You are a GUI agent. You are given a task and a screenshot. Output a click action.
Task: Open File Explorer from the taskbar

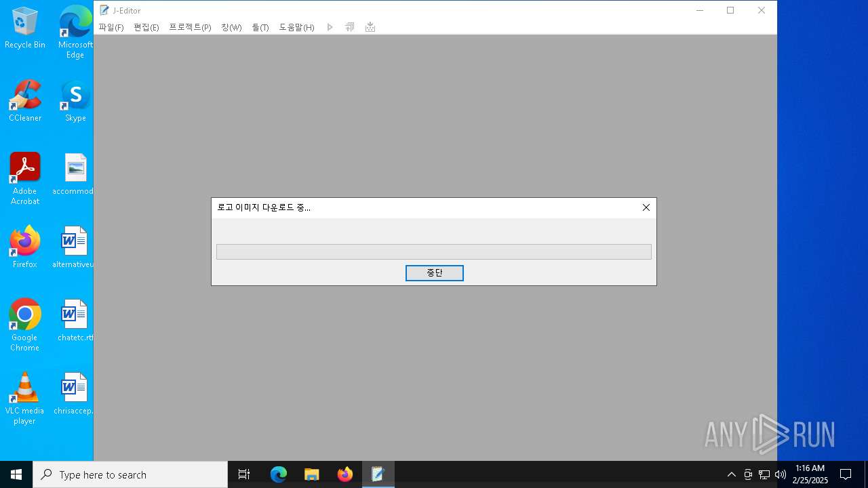pyautogui.click(x=312, y=474)
